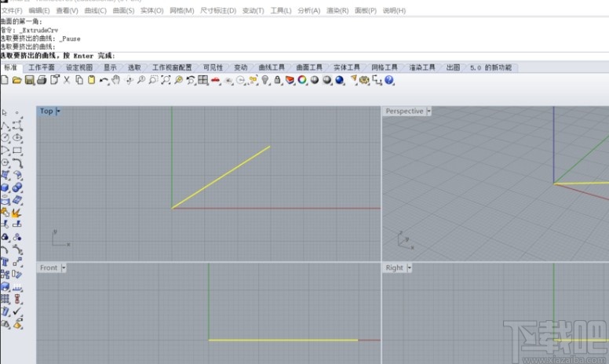Select the Text object T tool

pos(5,262)
